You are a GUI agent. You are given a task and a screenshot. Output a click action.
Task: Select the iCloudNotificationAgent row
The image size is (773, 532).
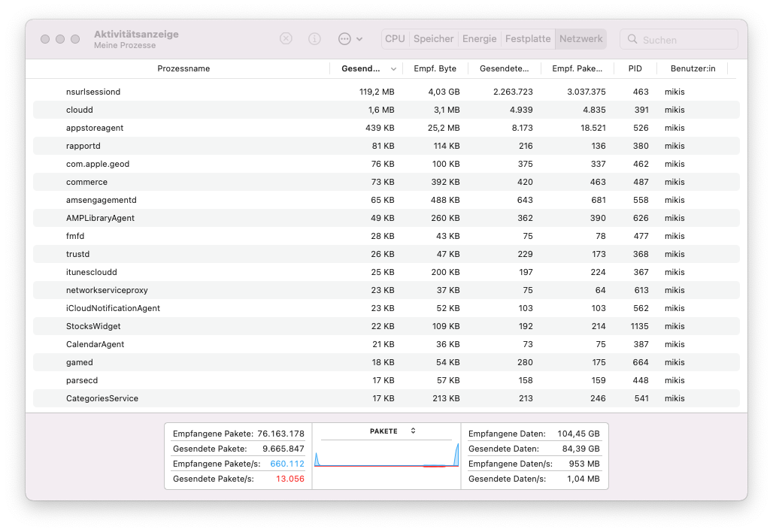(386, 308)
